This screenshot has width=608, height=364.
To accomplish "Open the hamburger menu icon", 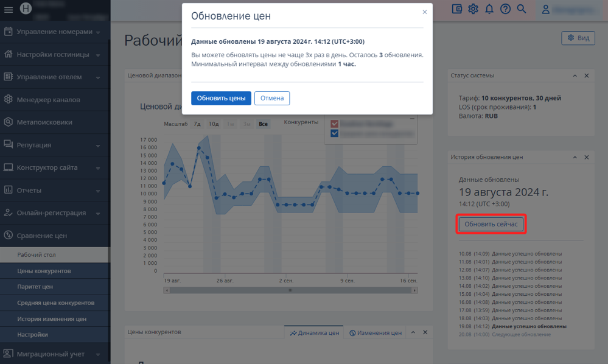I will click(x=8, y=10).
